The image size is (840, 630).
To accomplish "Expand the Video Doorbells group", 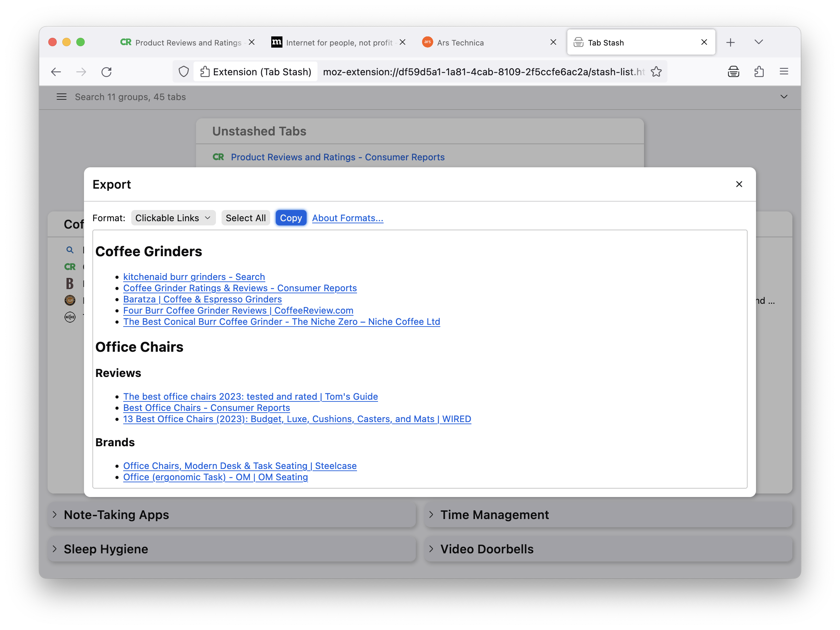I will 608,549.
